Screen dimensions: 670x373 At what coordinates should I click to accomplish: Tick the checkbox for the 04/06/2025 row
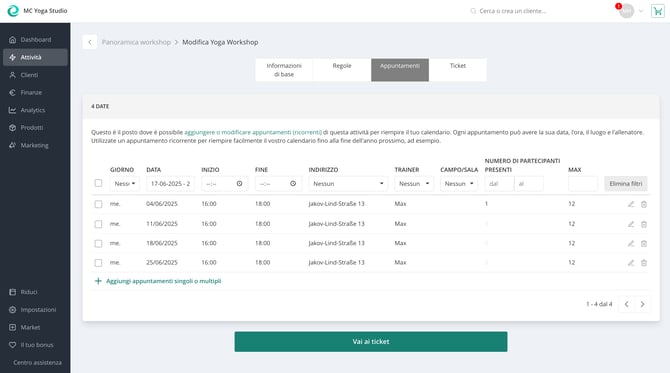(98, 204)
